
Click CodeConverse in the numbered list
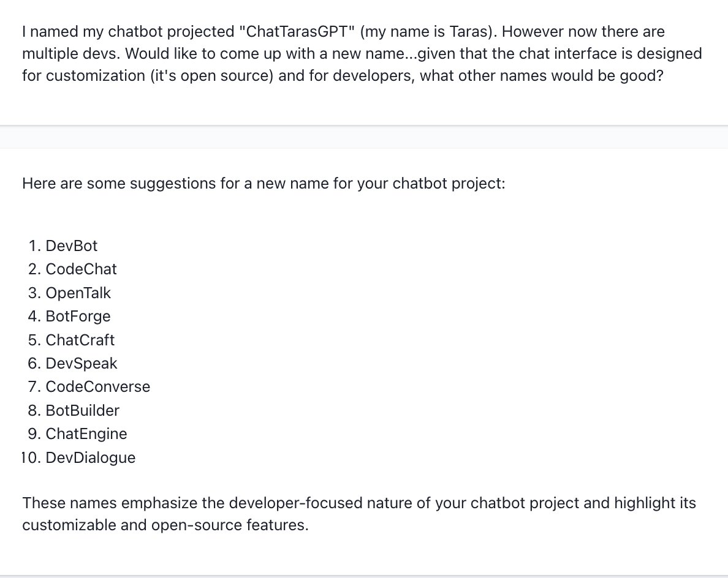coord(97,387)
